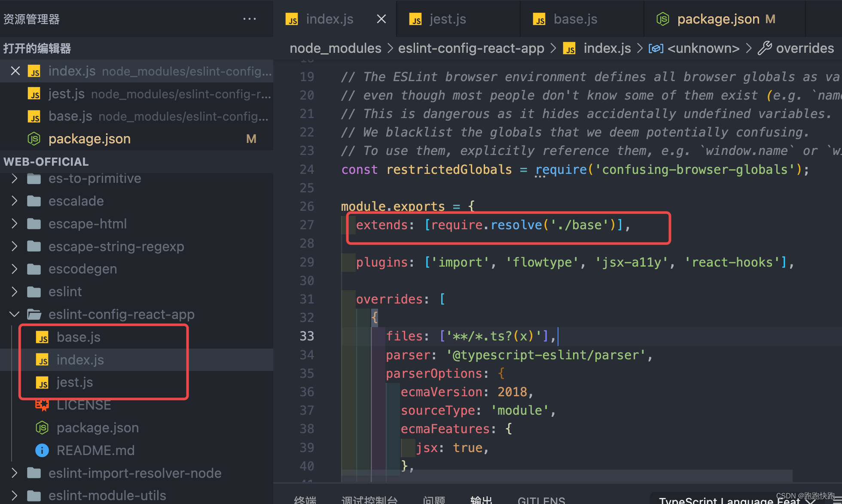This screenshot has width=842, height=504.
Task: Expand the escape-html folder chevron
Action: 15,224
